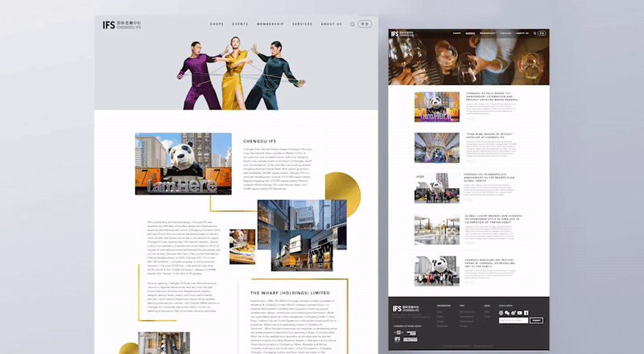Open the Global Luxury Brands Join Chengdu article headline

(493, 219)
